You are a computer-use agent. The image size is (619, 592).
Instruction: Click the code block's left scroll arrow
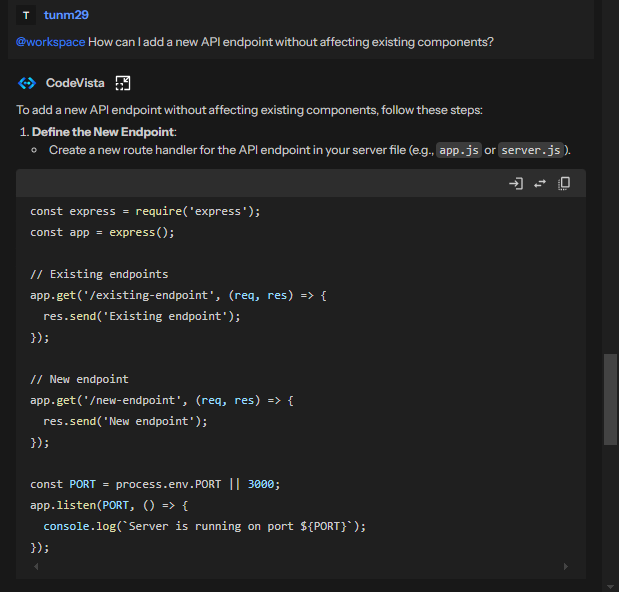coord(36,566)
